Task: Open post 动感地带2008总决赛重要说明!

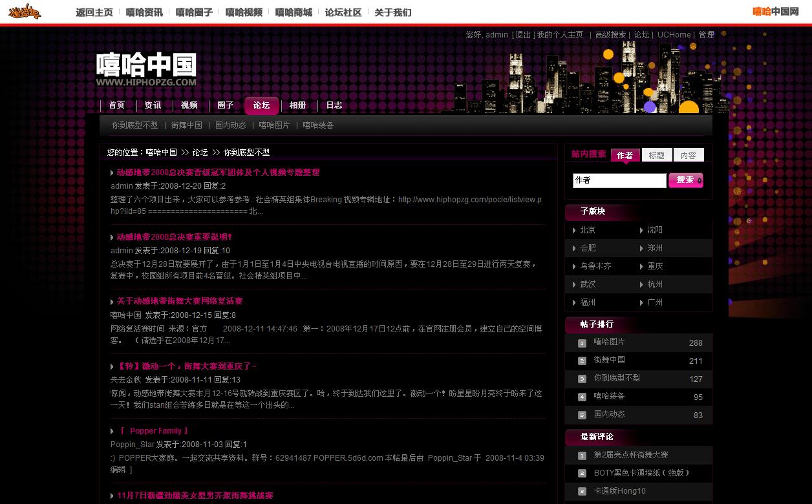Action: (x=175, y=237)
